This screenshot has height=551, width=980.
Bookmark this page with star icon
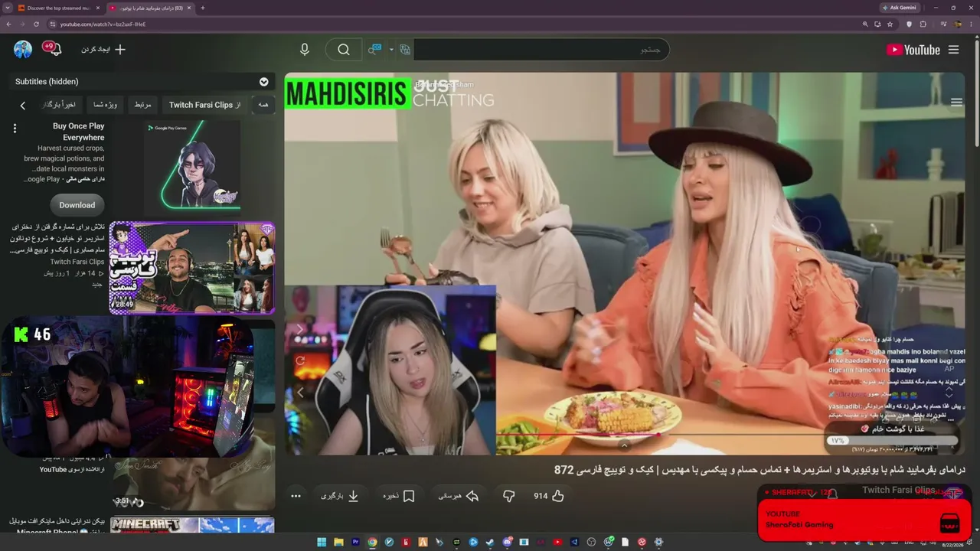(x=890, y=24)
